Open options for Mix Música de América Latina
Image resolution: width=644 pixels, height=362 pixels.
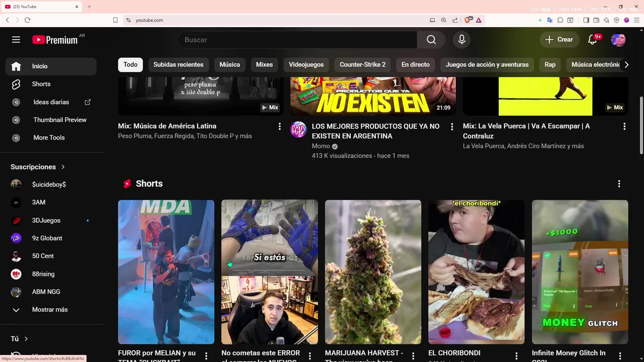[280, 127]
